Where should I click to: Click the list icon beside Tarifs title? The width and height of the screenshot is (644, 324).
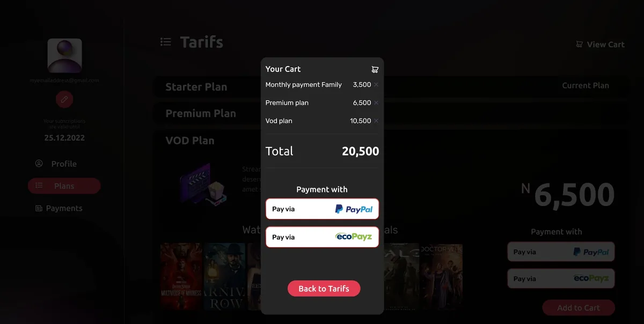[166, 42]
